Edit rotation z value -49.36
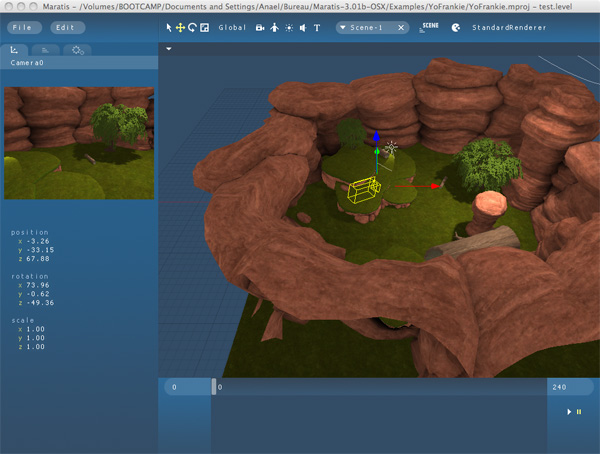600x454 pixels. (x=40, y=303)
